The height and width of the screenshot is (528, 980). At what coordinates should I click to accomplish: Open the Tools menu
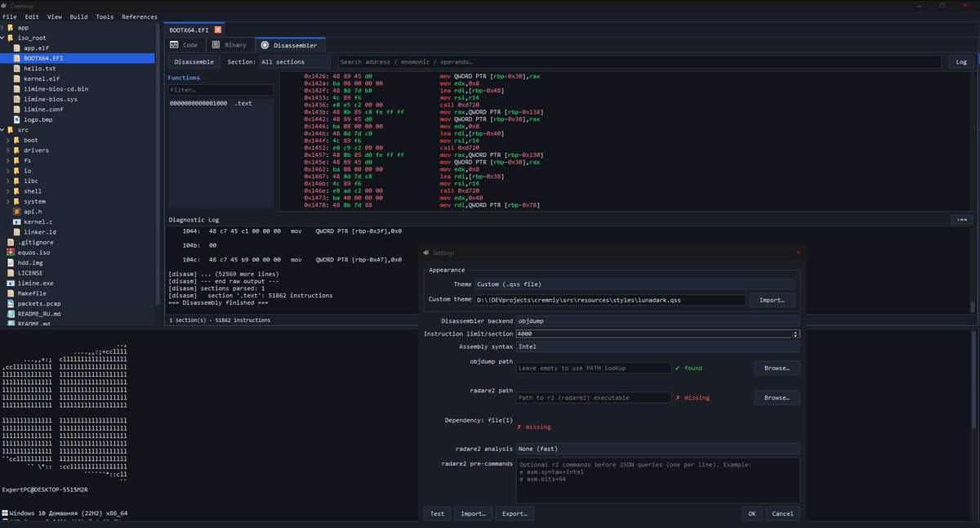click(105, 16)
